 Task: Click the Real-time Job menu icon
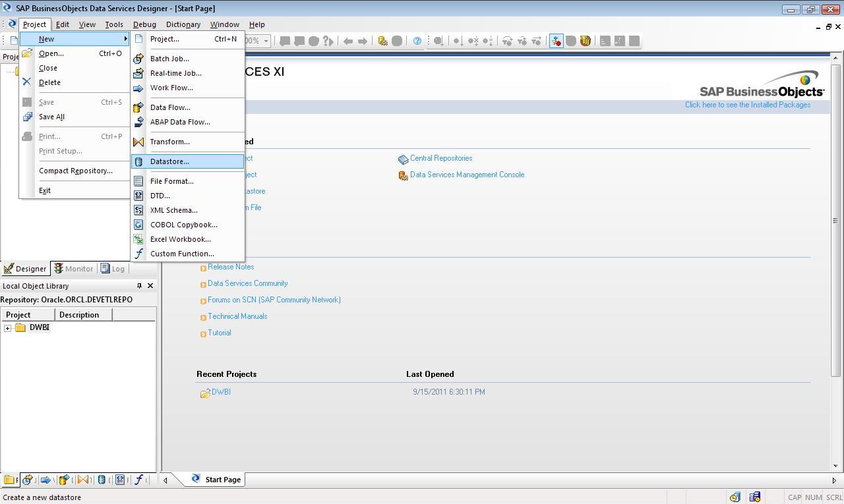138,73
